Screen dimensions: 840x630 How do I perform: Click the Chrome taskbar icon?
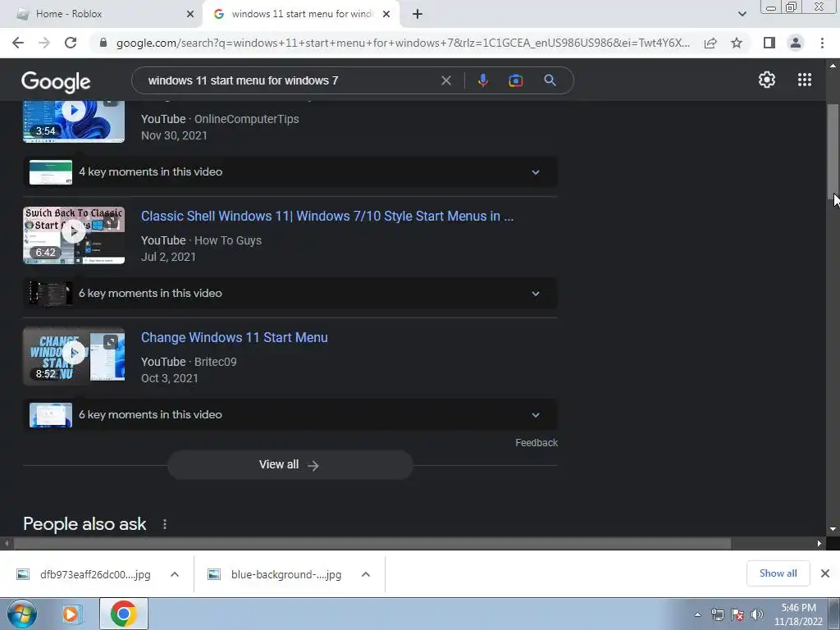click(124, 614)
